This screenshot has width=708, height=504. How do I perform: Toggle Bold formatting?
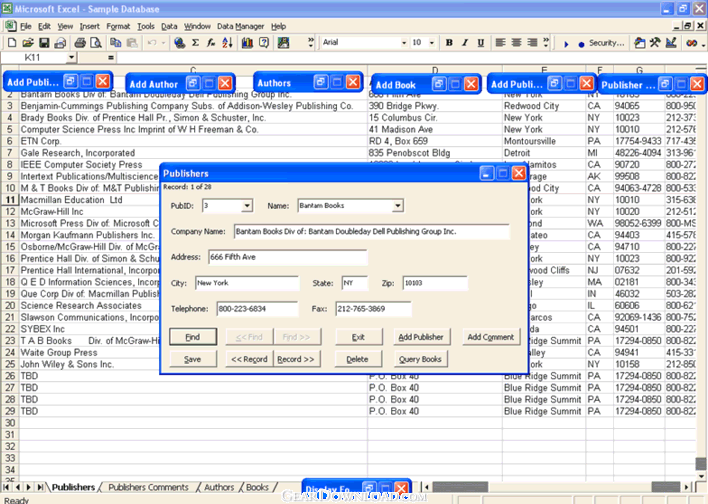coord(449,43)
